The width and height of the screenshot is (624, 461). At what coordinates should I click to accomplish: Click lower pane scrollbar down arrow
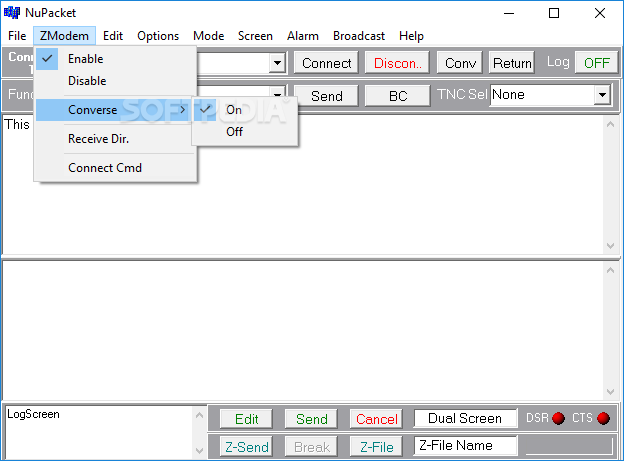(x=610, y=391)
